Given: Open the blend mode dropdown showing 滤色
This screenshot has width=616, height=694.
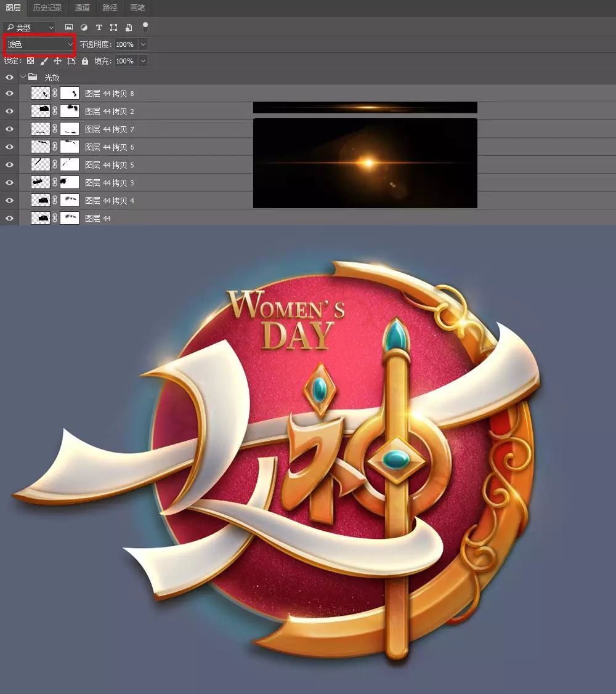Looking at the screenshot, I should coord(38,44).
